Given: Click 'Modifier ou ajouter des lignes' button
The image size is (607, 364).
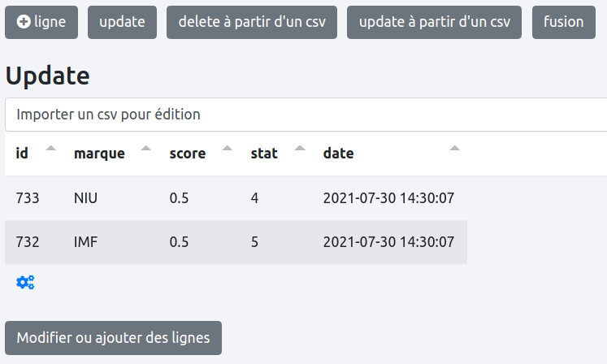Looking at the screenshot, I should coord(113,338).
